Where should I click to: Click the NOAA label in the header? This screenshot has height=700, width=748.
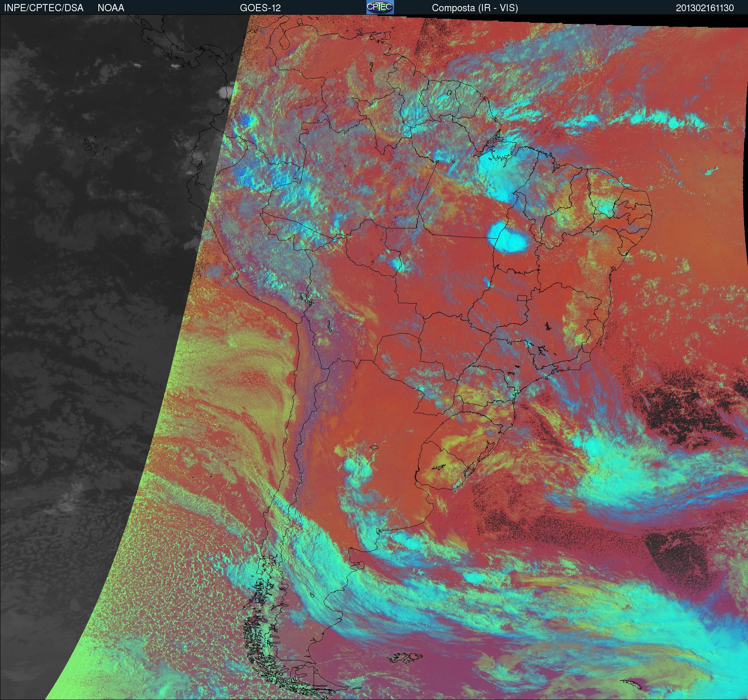[x=111, y=8]
